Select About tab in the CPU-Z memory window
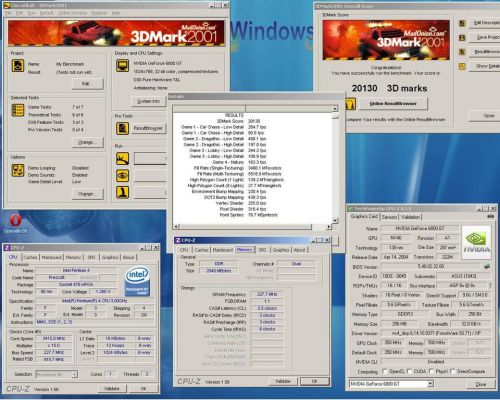500x400 pixels. (x=299, y=250)
